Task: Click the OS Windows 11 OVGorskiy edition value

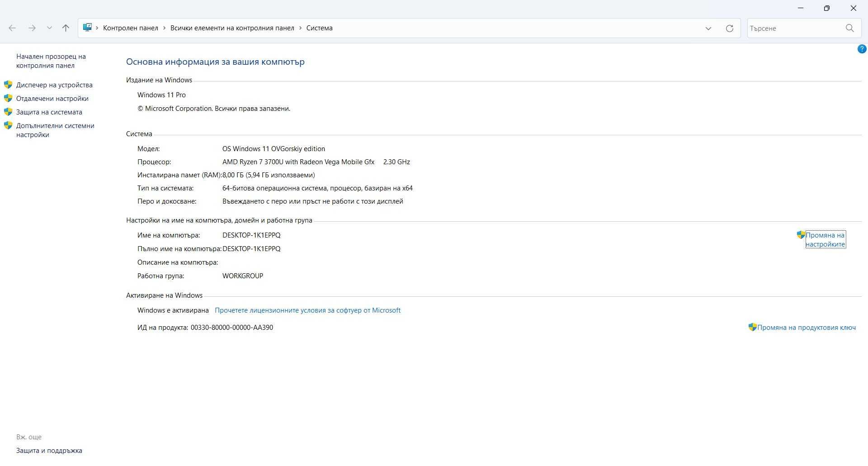Action: [x=274, y=149]
